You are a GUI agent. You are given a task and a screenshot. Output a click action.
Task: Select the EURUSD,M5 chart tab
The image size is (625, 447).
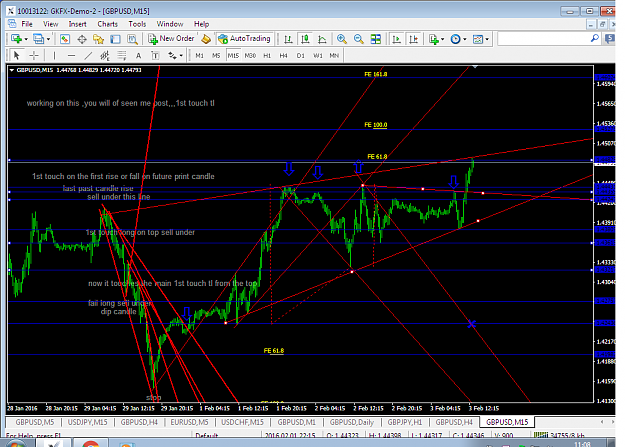(189, 422)
